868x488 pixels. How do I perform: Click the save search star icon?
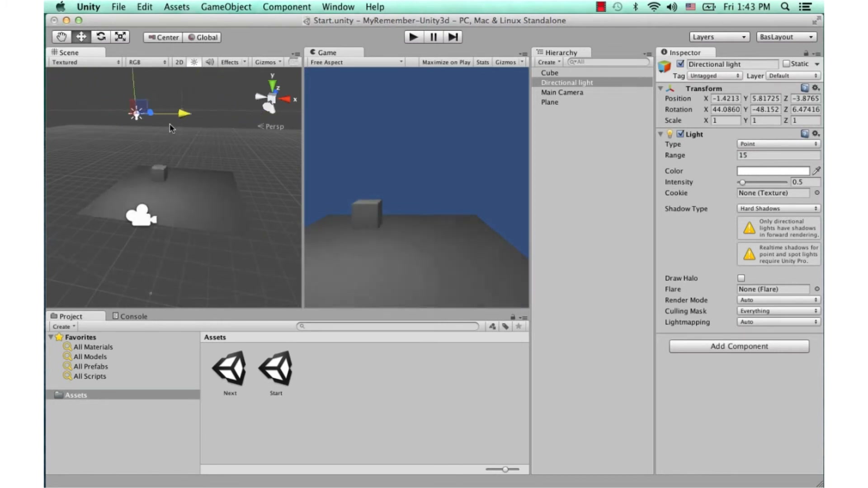coord(519,326)
